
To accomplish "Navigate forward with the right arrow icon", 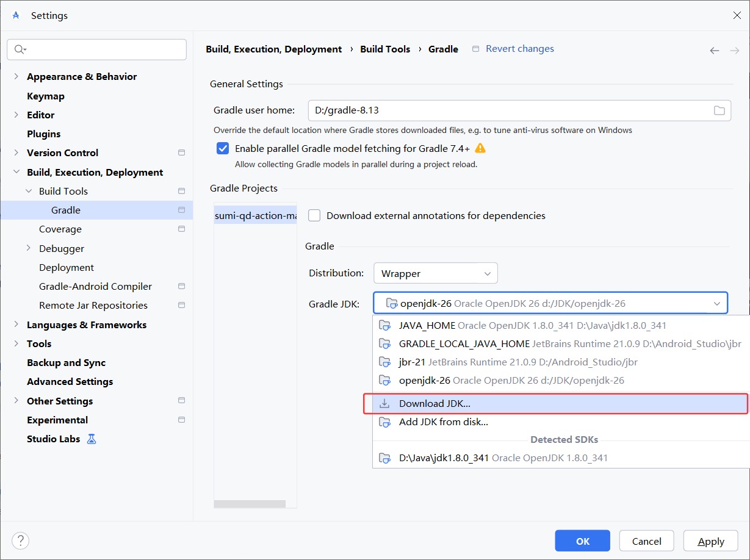I will 735,50.
